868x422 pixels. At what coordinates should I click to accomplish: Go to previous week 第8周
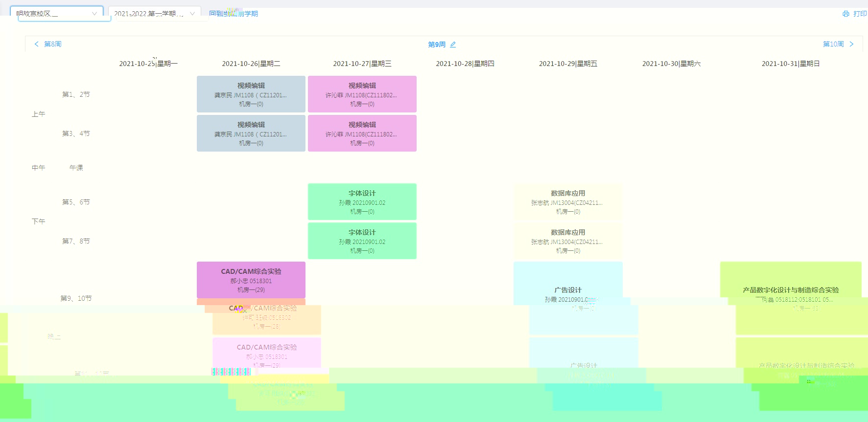(x=47, y=44)
